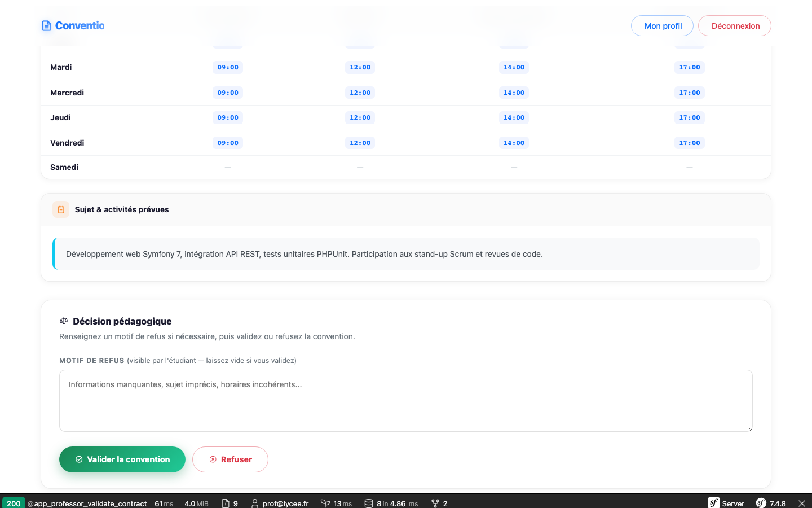
Task: Click the cross icon in Refuser button
Action: coord(213,459)
